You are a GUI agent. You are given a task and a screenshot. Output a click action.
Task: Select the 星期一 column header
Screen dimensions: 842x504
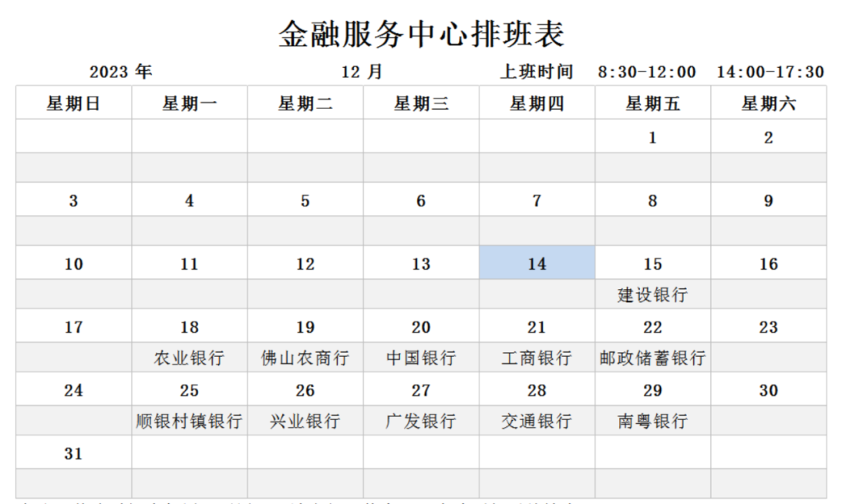[x=189, y=103]
